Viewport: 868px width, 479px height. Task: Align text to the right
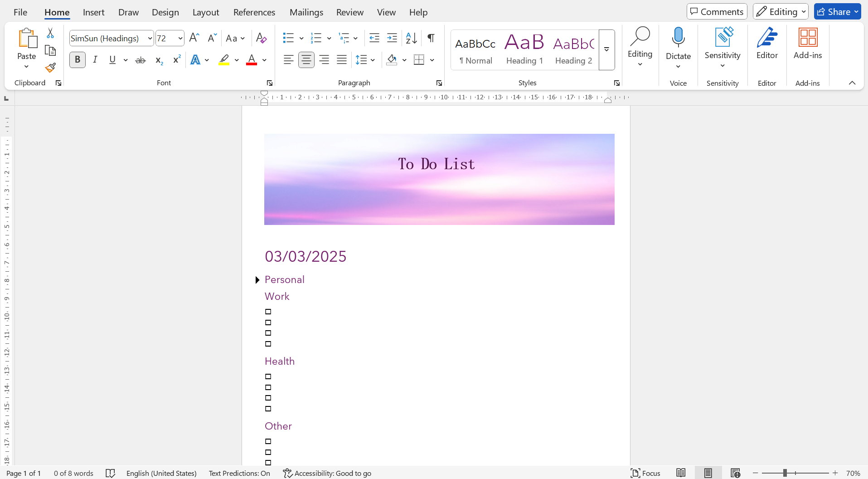tap(324, 60)
